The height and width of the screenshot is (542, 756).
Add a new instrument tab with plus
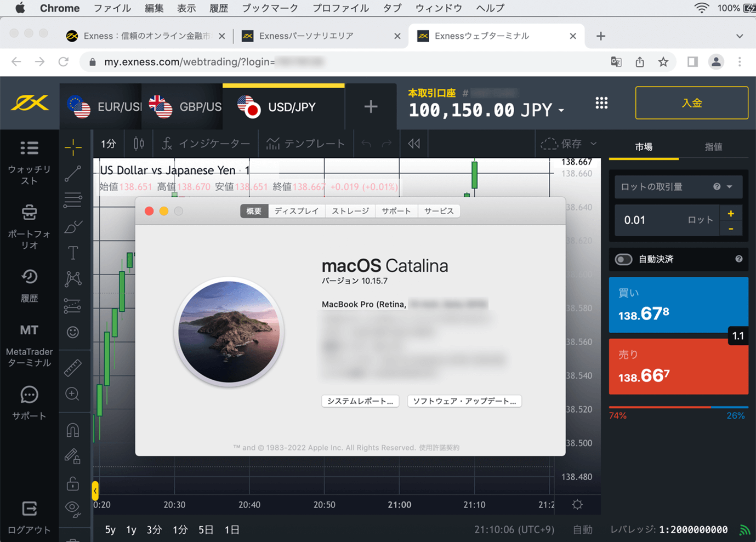(x=371, y=106)
